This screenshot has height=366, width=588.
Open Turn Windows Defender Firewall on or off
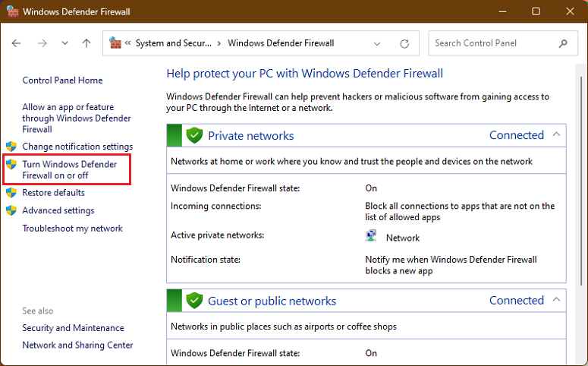coord(69,169)
